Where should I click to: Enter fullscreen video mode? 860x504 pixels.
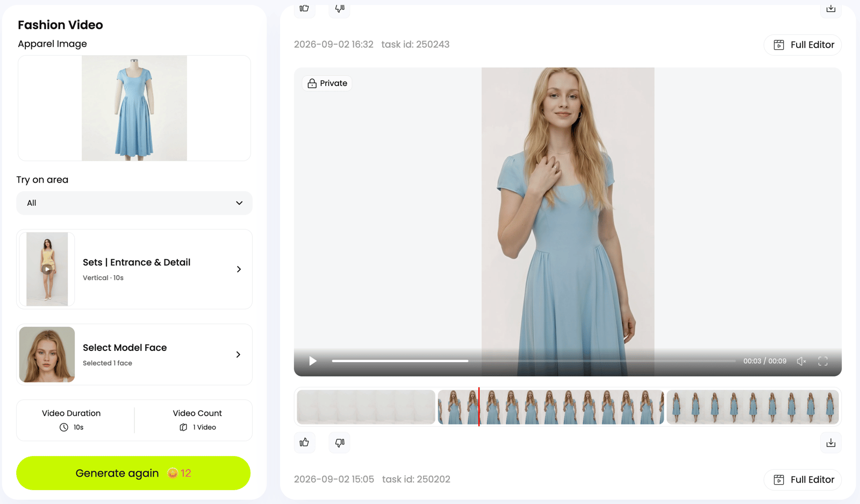point(823,361)
